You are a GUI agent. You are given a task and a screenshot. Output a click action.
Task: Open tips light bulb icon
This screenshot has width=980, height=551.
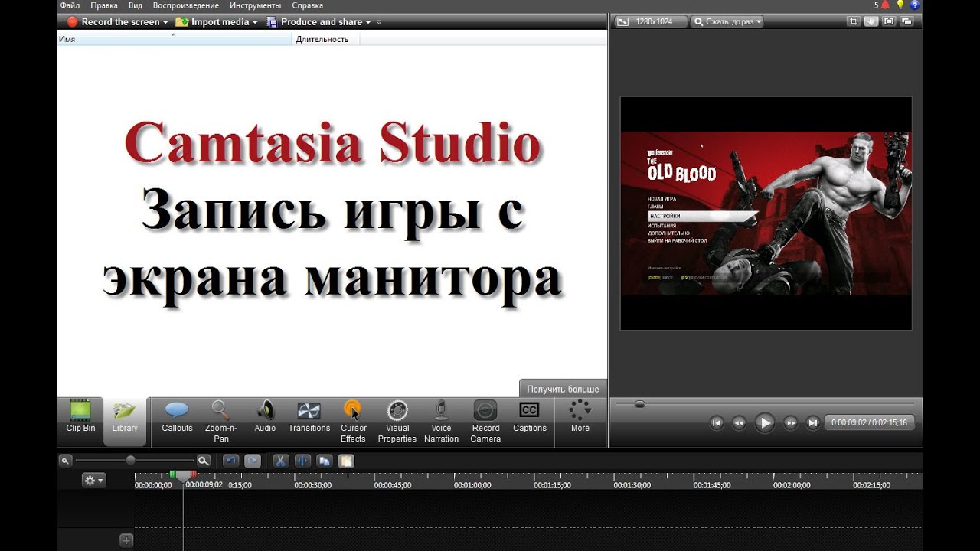(x=900, y=5)
